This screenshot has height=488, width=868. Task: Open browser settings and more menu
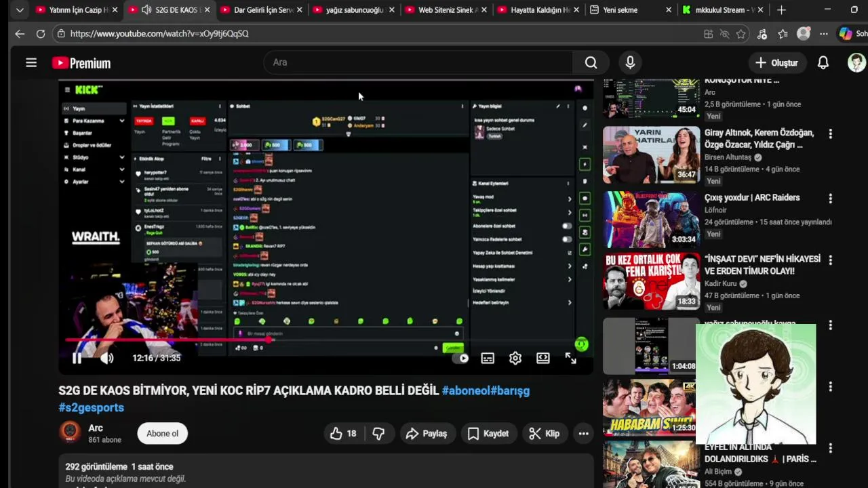click(823, 34)
